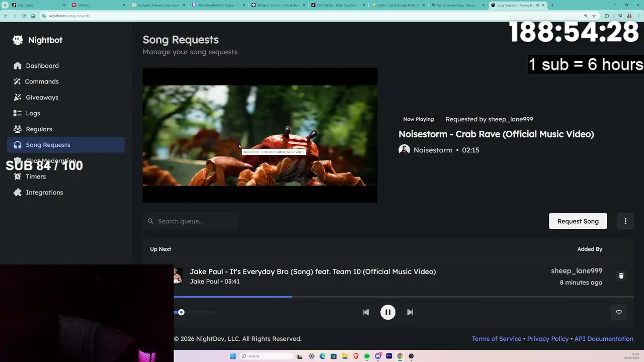Click the Request Song button
Screen dimensions: 644x362
click(x=578, y=221)
